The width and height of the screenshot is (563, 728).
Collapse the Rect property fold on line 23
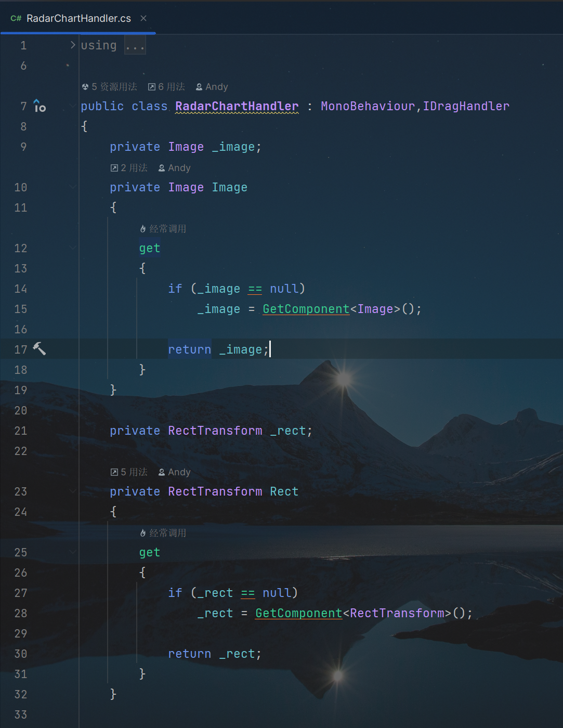[x=73, y=491]
